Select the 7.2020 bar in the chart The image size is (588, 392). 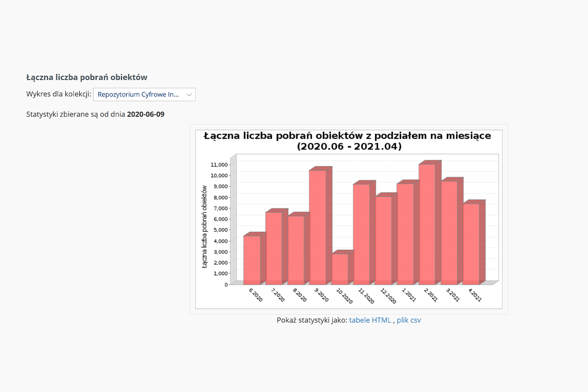(274, 248)
